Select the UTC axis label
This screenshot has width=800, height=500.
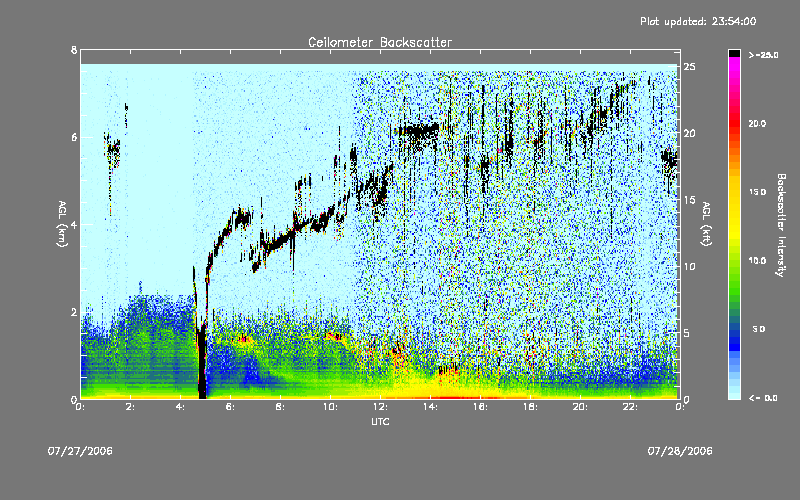tap(380, 421)
